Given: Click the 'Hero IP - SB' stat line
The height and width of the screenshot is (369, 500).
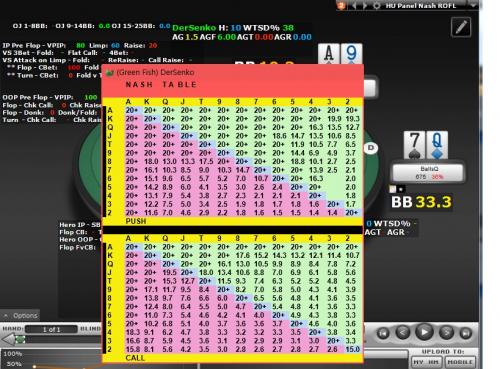Looking at the screenshot, I should [x=80, y=225].
